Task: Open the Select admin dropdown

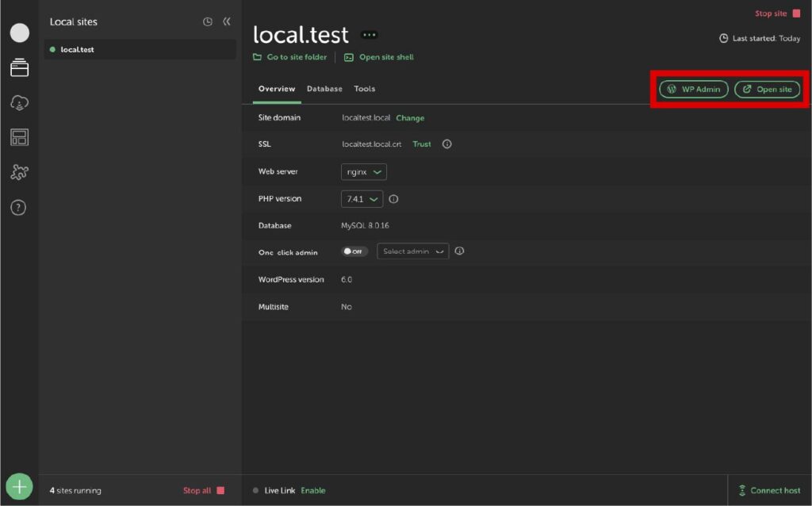Action: (412, 251)
